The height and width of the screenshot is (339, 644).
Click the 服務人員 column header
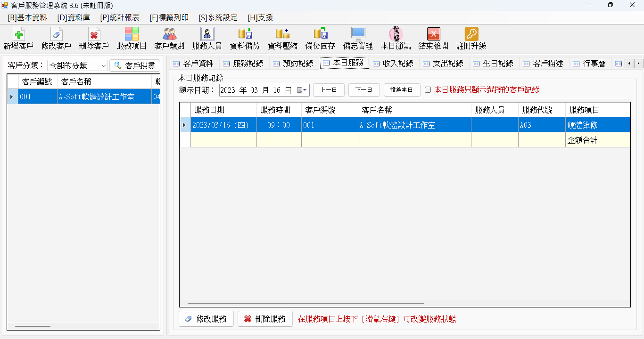point(495,110)
